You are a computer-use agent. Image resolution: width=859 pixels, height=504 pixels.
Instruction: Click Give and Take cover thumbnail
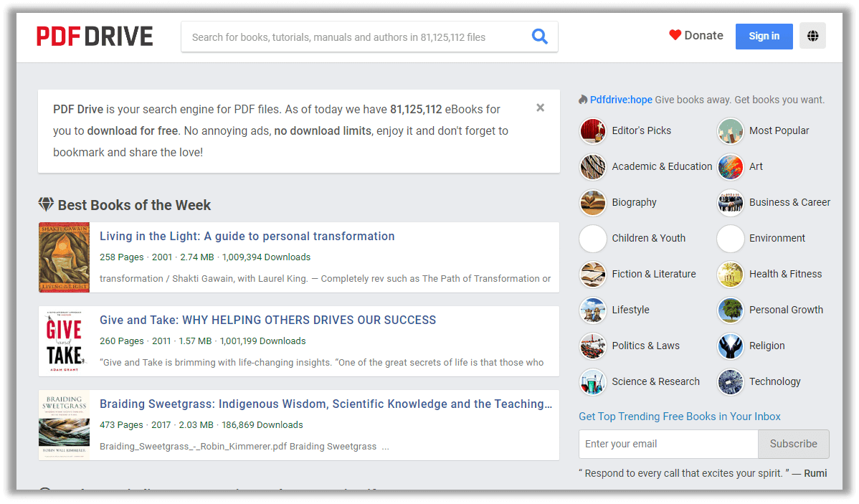[64, 341]
